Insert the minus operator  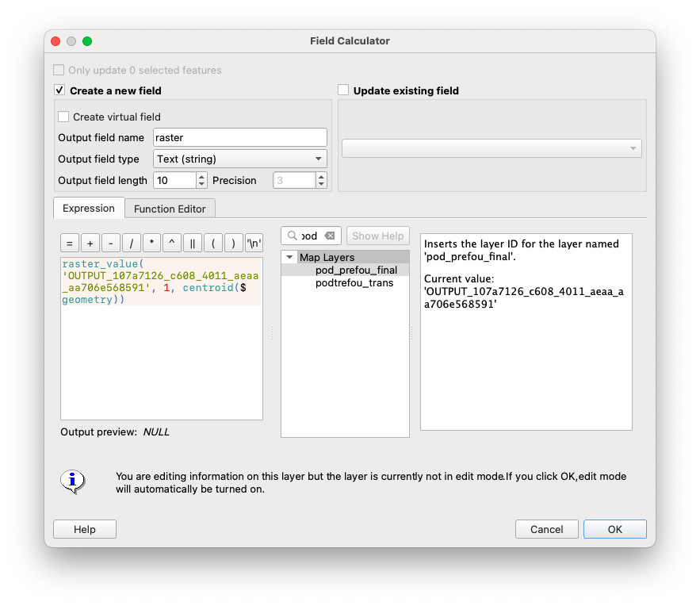[111, 244]
